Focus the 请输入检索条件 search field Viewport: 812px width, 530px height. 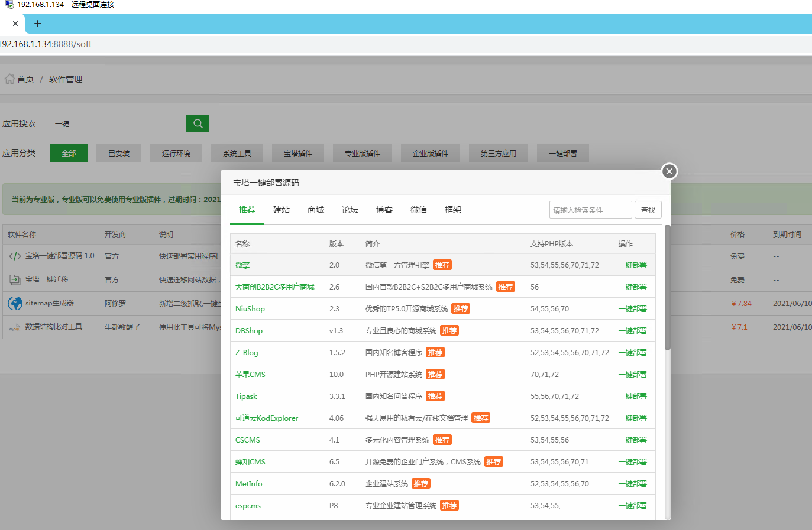(590, 210)
